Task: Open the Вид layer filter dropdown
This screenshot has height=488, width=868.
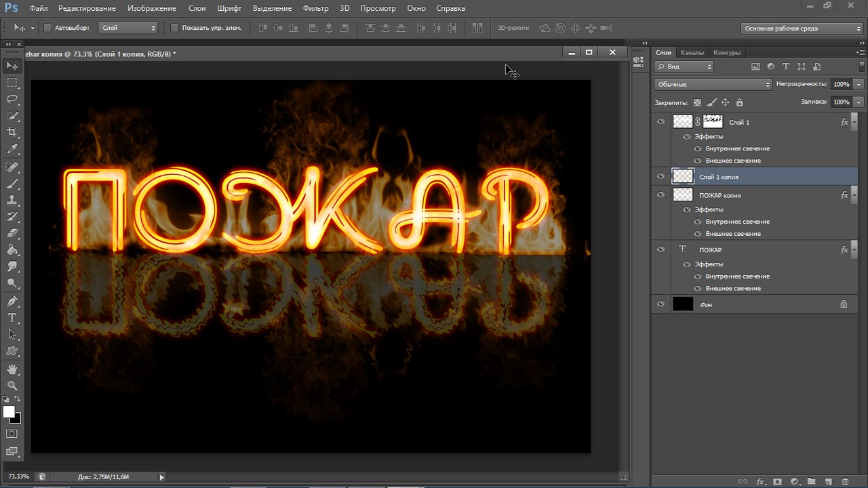Action: [684, 66]
